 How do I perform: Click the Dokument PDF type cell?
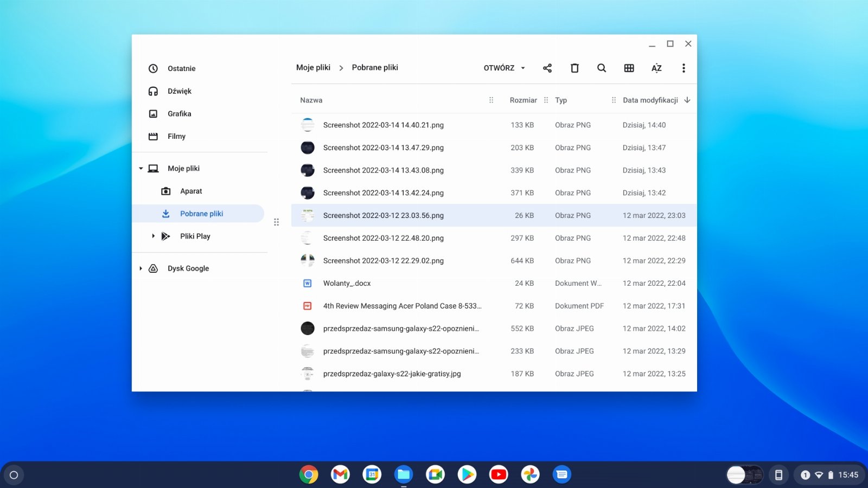[579, 306]
